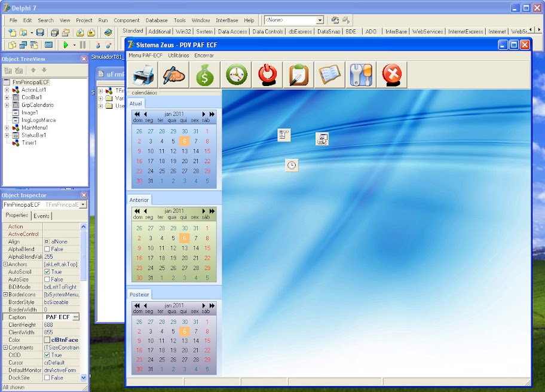Go to previous month in Anterior calendar
The width and height of the screenshot is (545, 392).
(145, 211)
